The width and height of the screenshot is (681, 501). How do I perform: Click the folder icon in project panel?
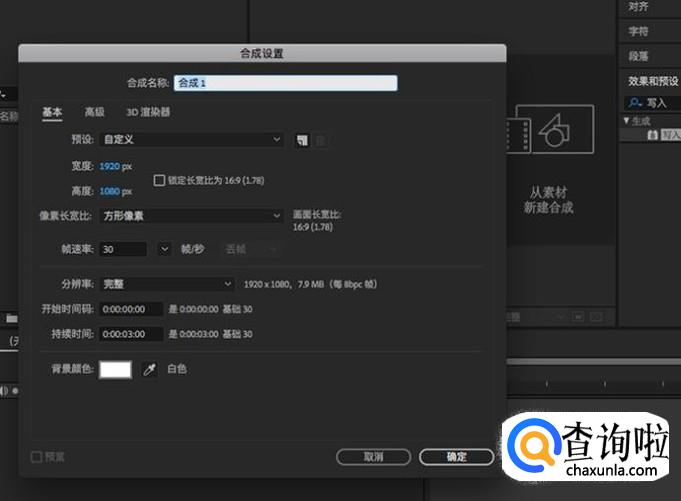[x=12, y=319]
